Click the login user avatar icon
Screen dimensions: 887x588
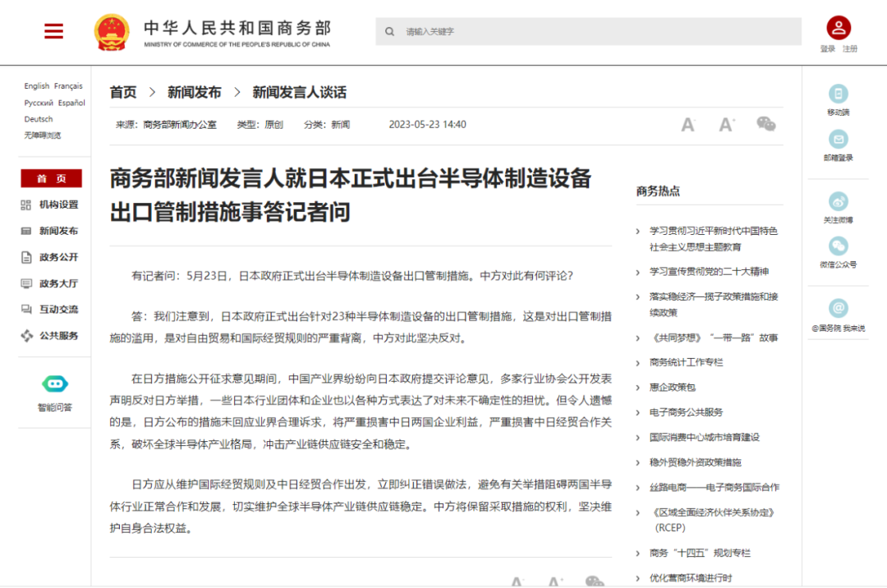pos(839,28)
